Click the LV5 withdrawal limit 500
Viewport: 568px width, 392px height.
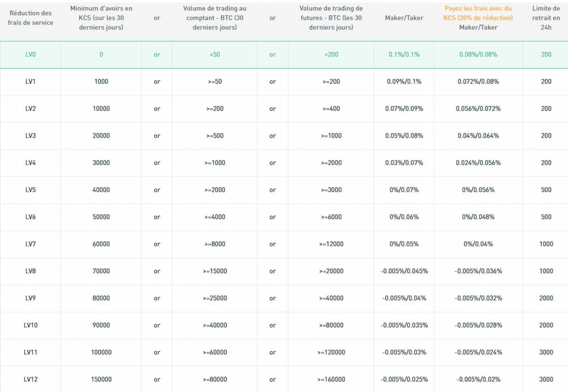pos(546,190)
